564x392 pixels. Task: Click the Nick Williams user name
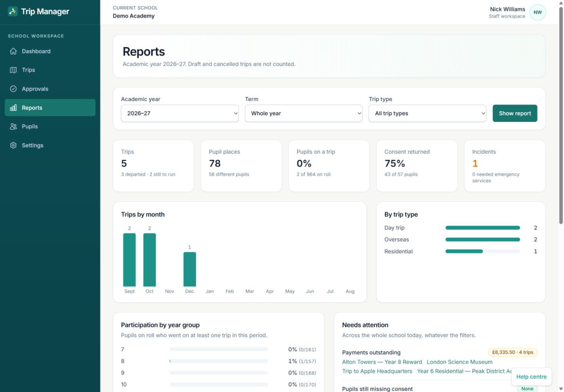[507, 9]
